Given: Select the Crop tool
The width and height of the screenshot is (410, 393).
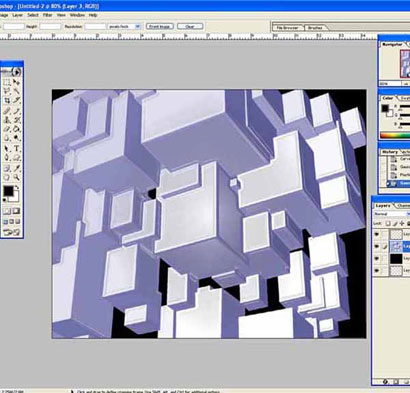Looking at the screenshot, I should (7, 100).
